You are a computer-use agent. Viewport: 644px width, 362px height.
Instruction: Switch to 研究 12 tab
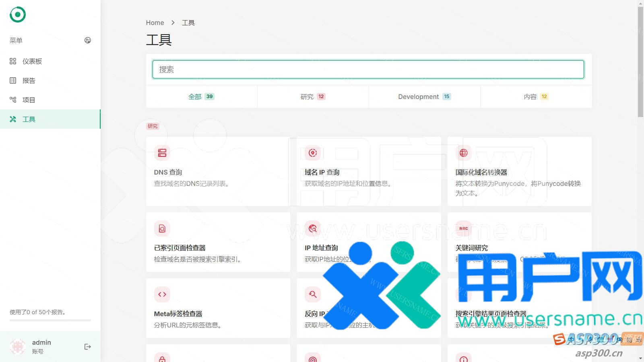pos(313,97)
